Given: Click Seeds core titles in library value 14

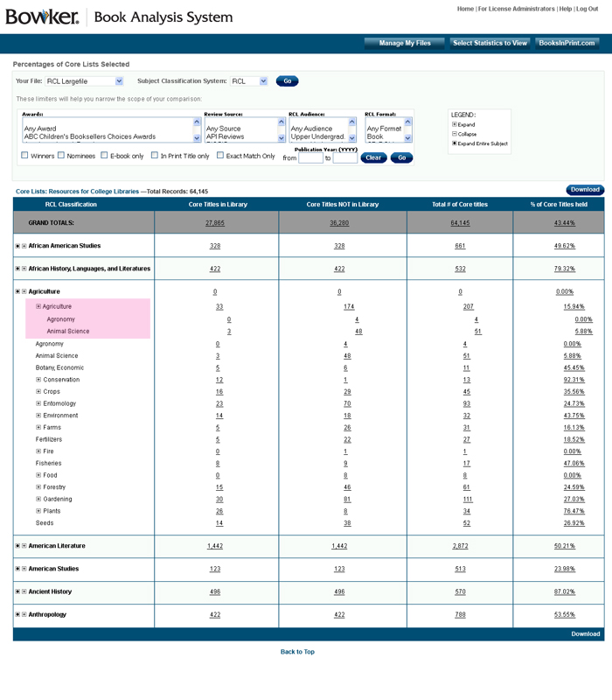Looking at the screenshot, I should coord(219,523).
